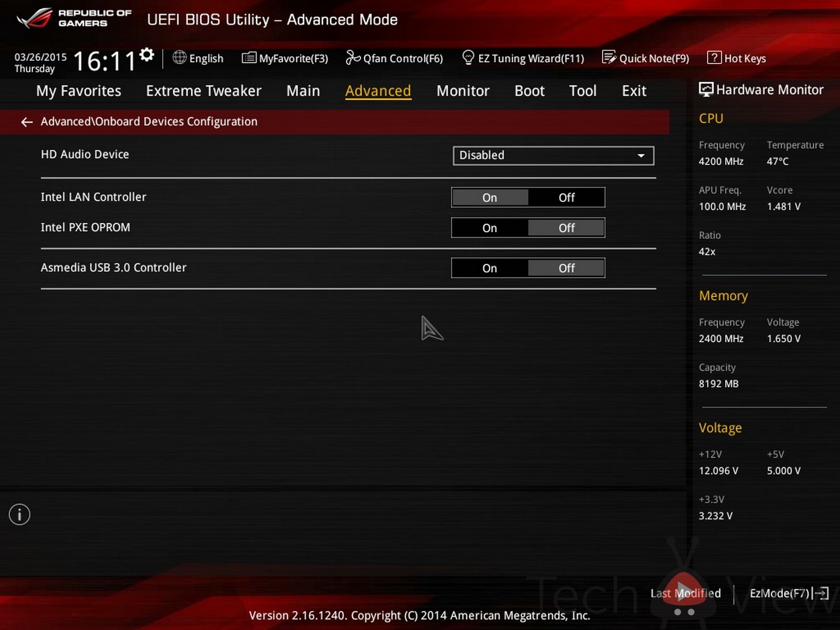Click the back arrow beside Advanced\Onboard Devices Configuration
840x630 pixels.
click(x=26, y=122)
